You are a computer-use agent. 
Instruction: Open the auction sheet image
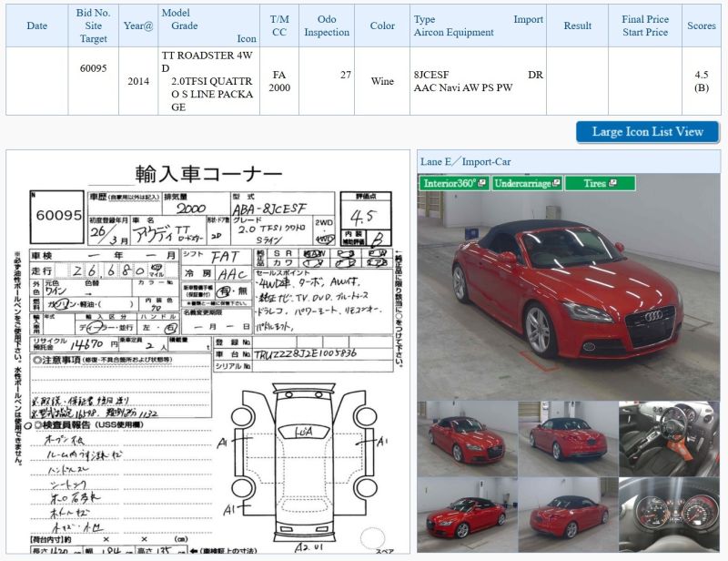[x=208, y=352]
